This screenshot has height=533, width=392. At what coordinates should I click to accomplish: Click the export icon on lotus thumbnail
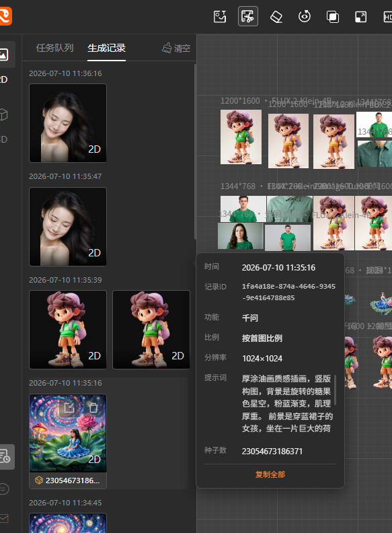69,407
